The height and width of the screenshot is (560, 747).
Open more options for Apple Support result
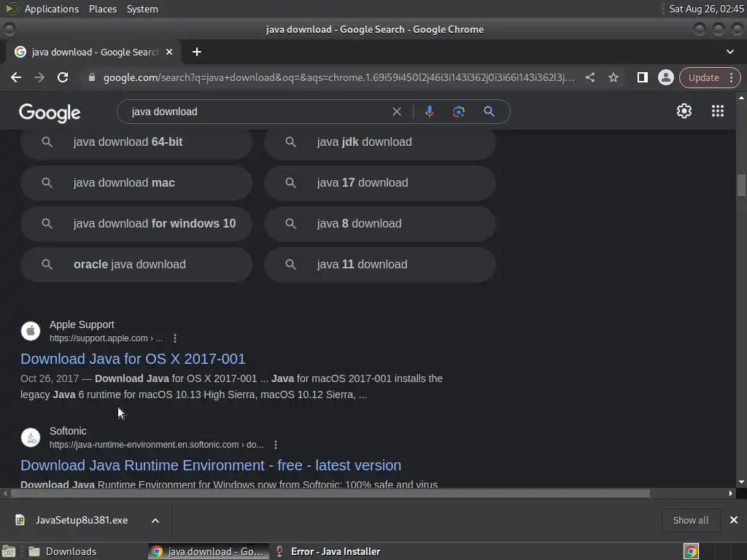click(175, 338)
